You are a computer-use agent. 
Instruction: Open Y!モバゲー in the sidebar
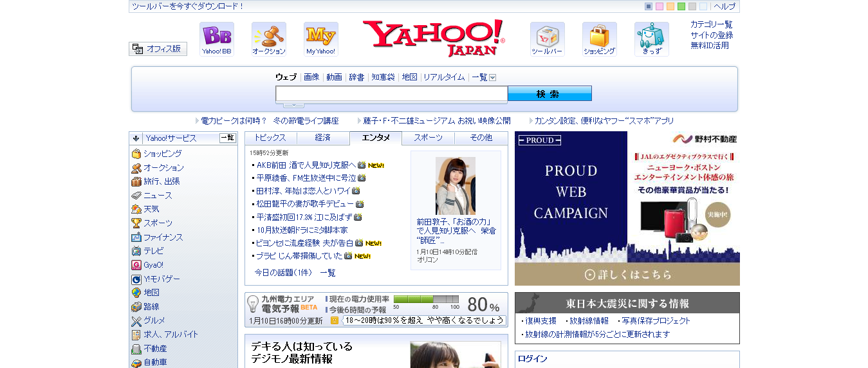click(x=162, y=279)
